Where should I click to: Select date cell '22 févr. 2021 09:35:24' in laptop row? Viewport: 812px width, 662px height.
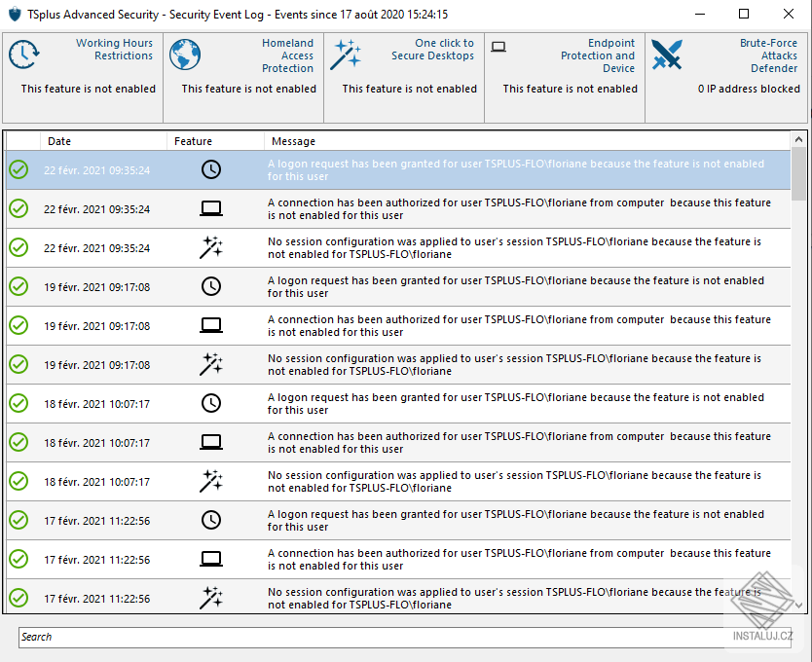tap(96, 209)
